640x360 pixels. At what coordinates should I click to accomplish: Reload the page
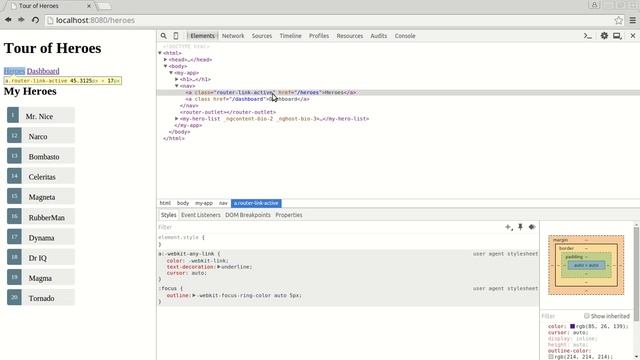tap(35, 20)
